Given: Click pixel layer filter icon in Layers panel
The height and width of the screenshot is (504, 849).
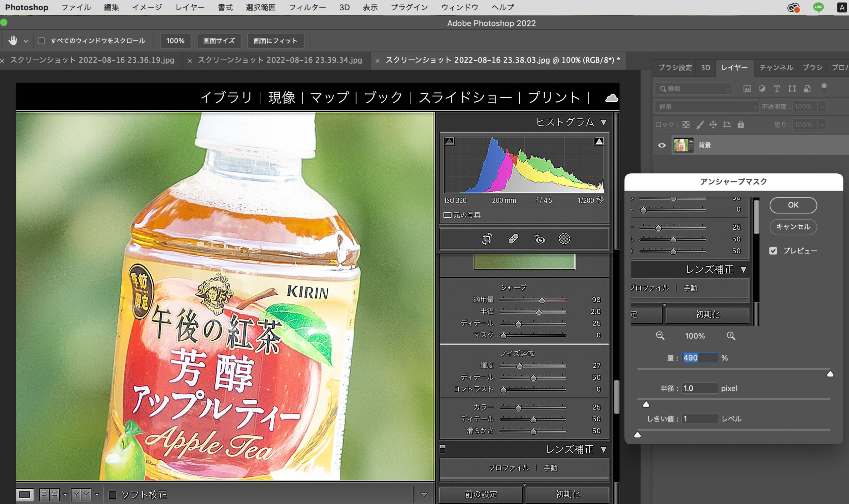Looking at the screenshot, I should click(747, 89).
